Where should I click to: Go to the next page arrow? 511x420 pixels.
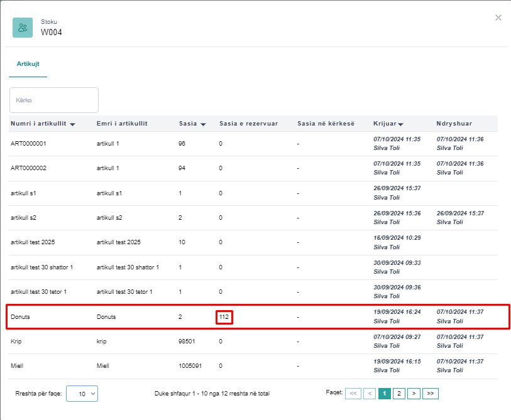point(414,394)
